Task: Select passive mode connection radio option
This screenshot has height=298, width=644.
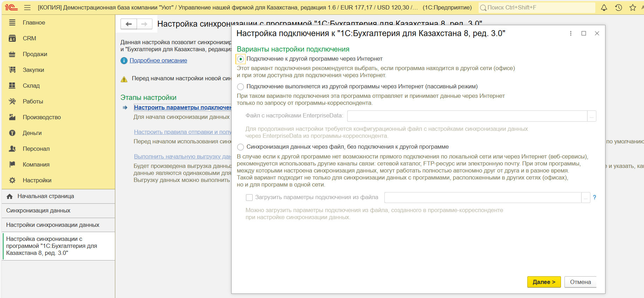Action: (x=241, y=87)
